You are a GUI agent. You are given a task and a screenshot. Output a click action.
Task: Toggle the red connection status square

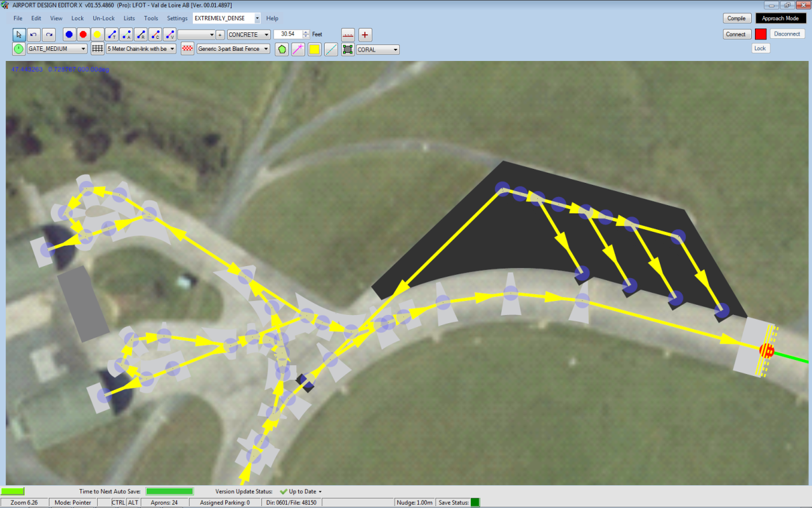pos(761,34)
